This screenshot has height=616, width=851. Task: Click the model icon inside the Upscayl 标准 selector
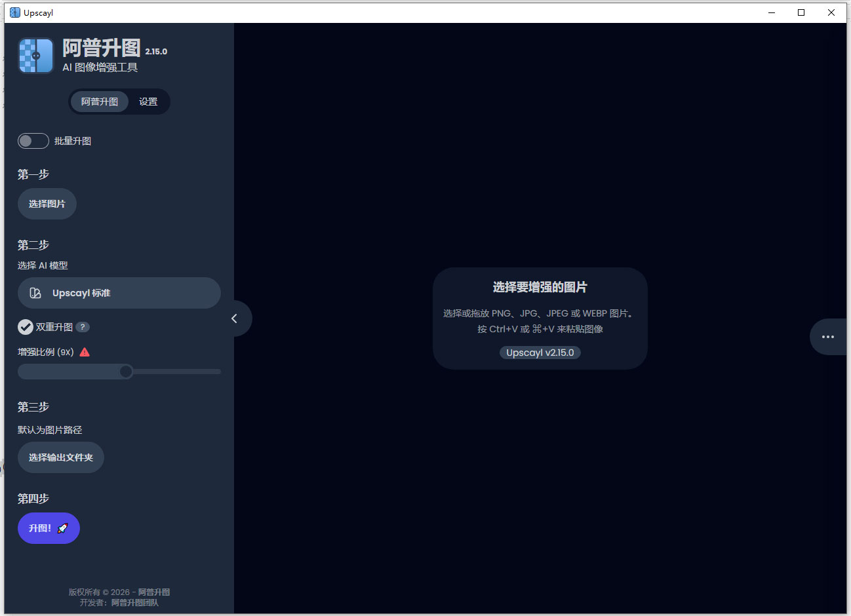(x=34, y=292)
